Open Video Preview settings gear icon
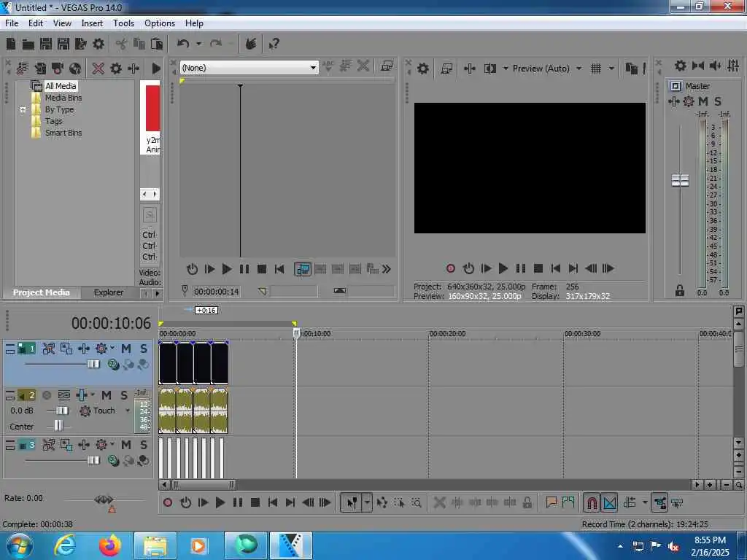Image resolution: width=747 pixels, height=560 pixels. [422, 69]
